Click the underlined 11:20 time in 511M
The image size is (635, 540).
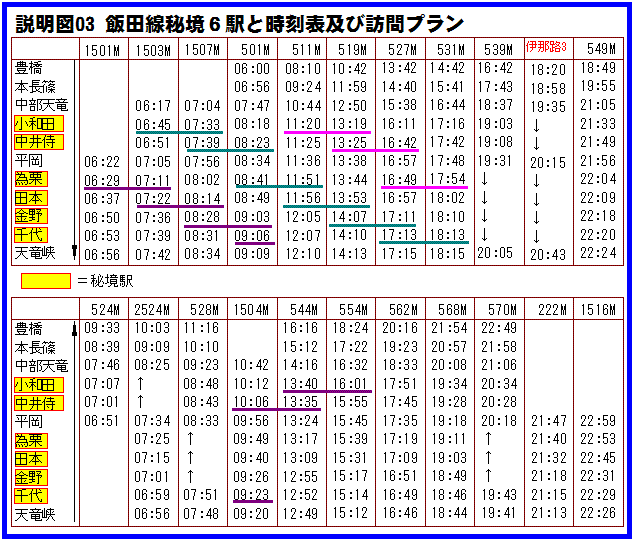coord(303,124)
